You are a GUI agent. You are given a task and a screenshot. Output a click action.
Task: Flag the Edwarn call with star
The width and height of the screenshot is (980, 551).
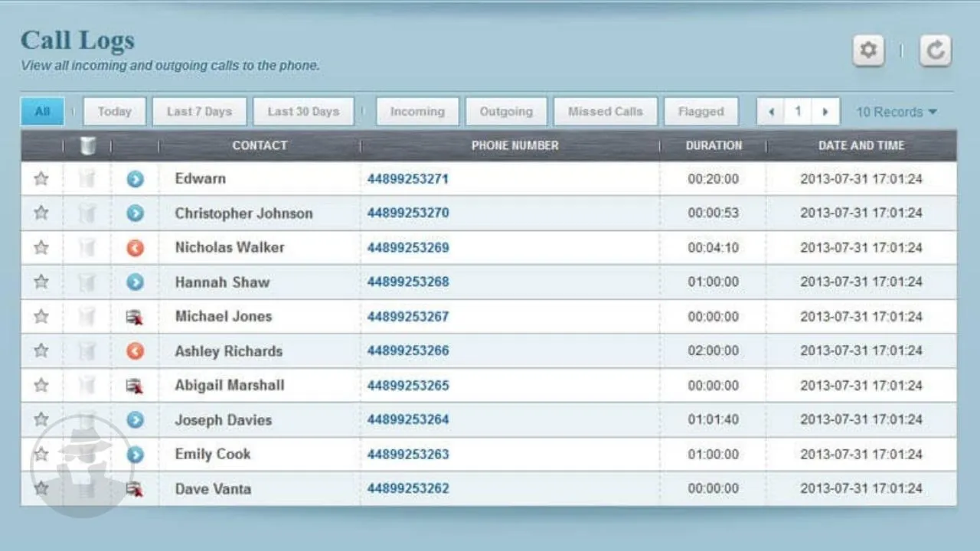click(x=41, y=179)
